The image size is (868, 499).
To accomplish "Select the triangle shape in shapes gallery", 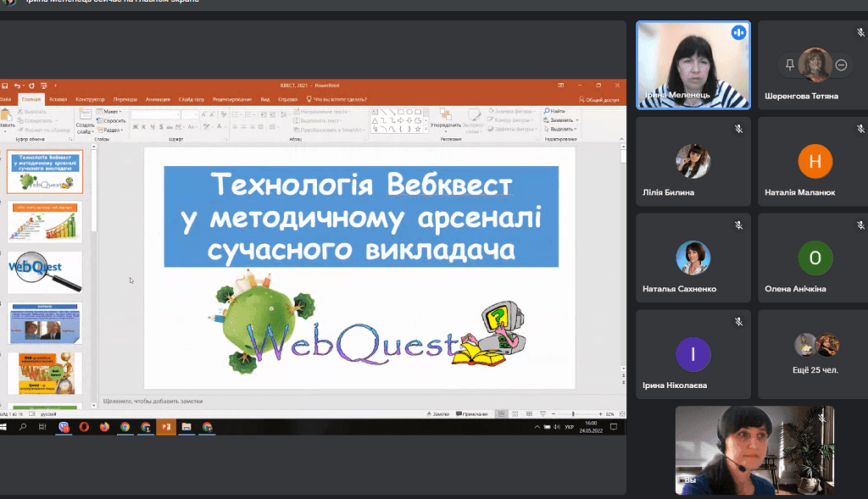I will click(x=375, y=120).
